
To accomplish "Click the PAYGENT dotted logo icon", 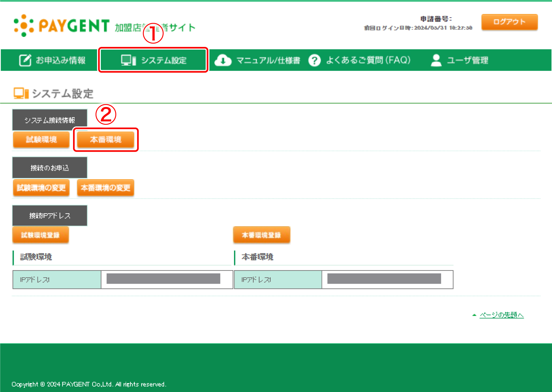I will (24, 26).
